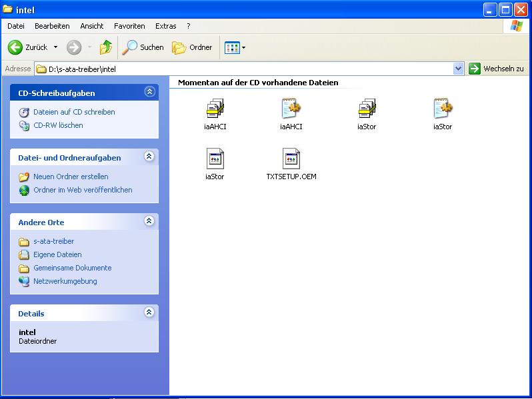Select the iaAHCI setup information file icon
The image size is (532, 399).
pyautogui.click(x=291, y=109)
